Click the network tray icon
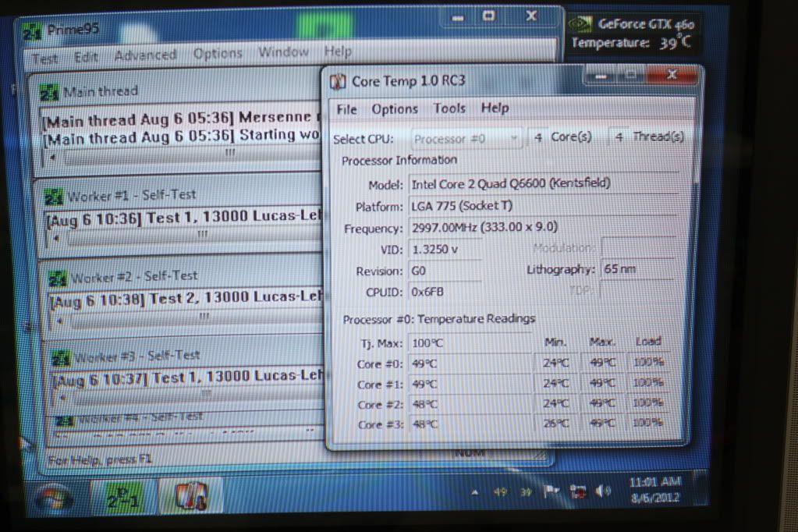This screenshot has height=532, width=798. (x=578, y=491)
